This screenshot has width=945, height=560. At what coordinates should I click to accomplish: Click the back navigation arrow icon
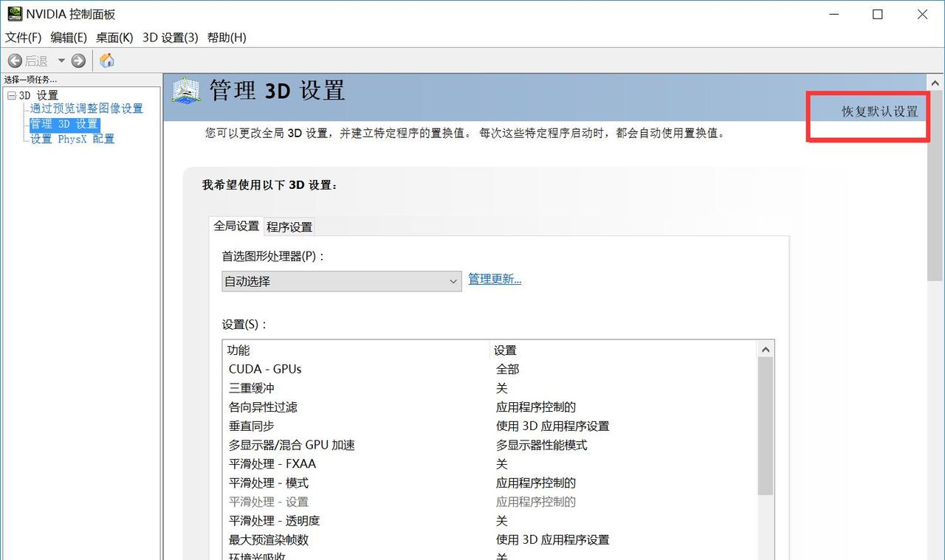[x=15, y=61]
